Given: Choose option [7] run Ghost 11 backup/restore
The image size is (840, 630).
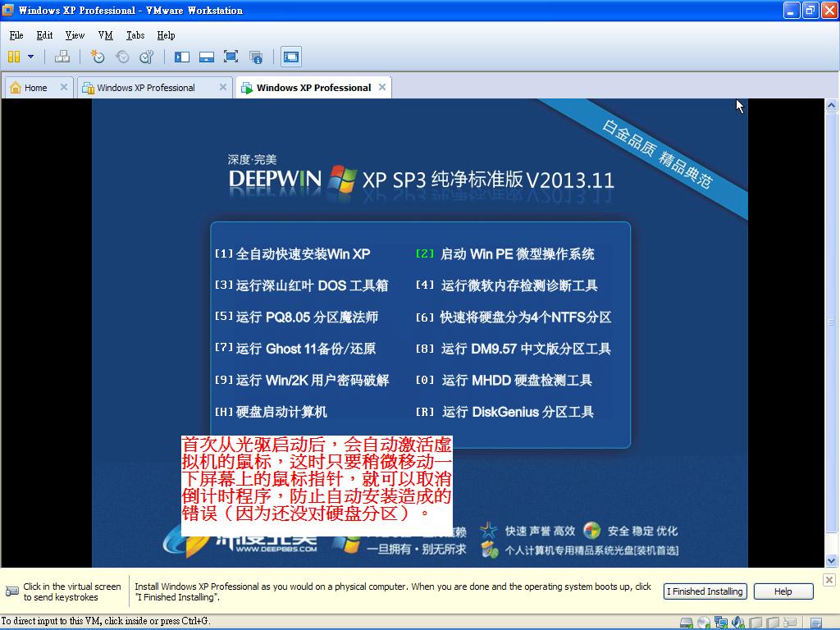Looking at the screenshot, I should [295, 349].
